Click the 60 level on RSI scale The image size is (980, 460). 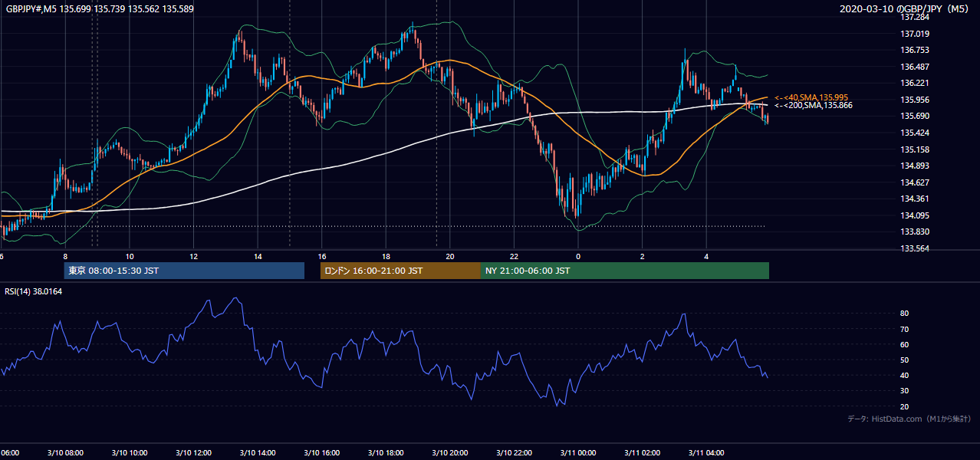click(x=904, y=344)
